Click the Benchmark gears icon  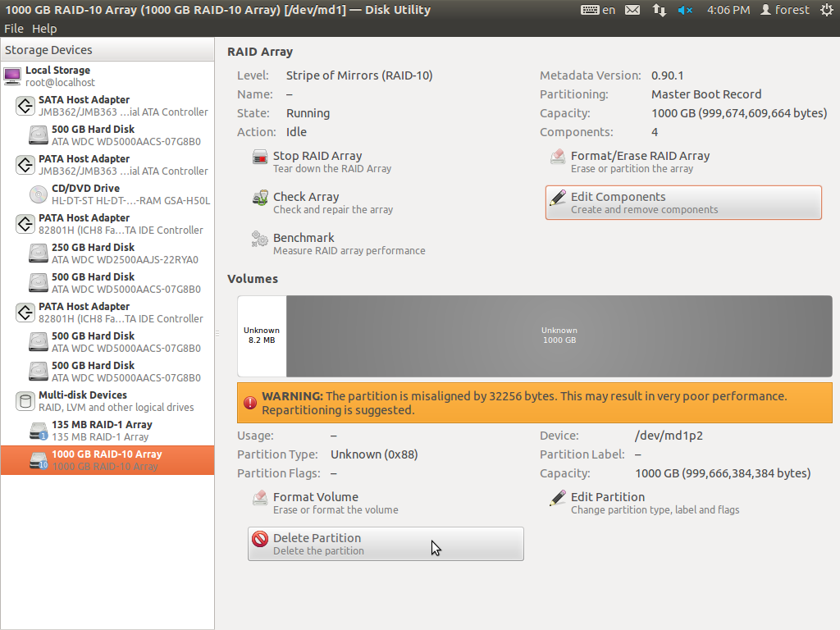pyautogui.click(x=260, y=239)
